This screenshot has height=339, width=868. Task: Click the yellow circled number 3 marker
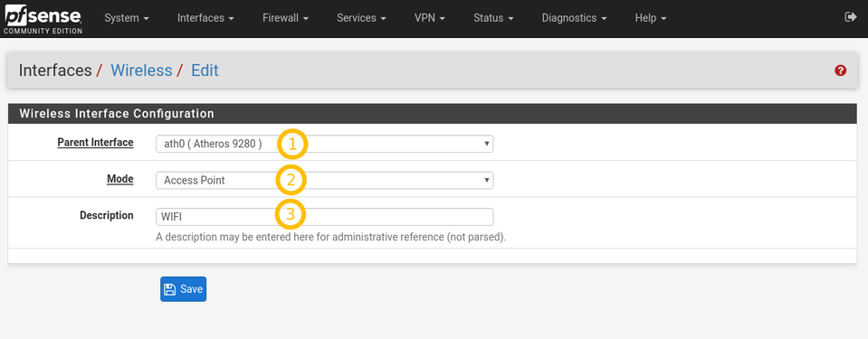point(291,215)
